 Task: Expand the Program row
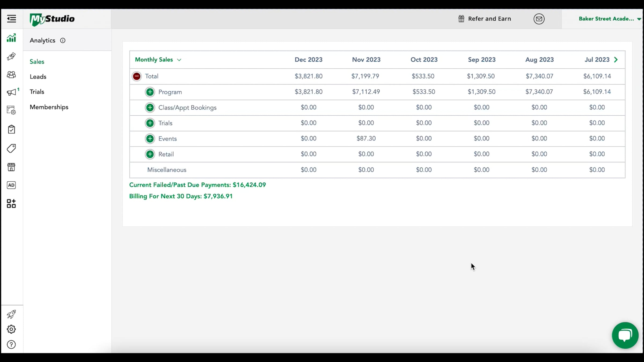coord(150,92)
